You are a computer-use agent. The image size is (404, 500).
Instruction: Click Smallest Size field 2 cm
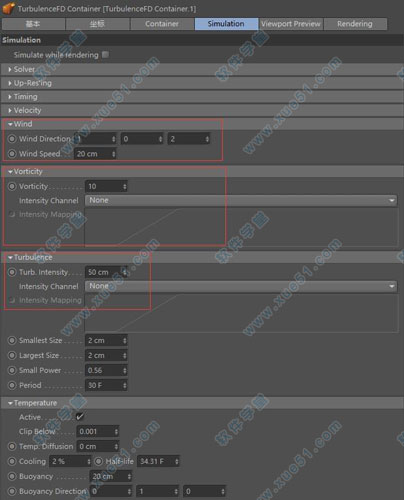106,340
